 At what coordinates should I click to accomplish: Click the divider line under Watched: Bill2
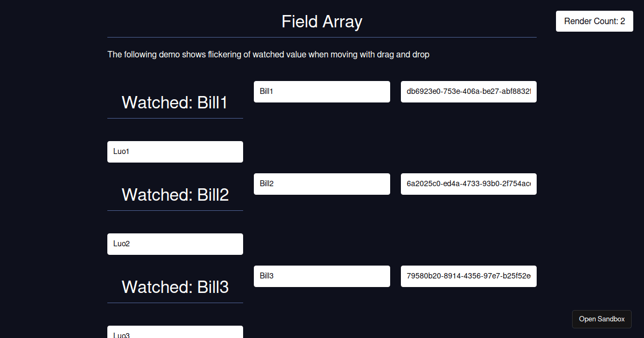(175, 210)
